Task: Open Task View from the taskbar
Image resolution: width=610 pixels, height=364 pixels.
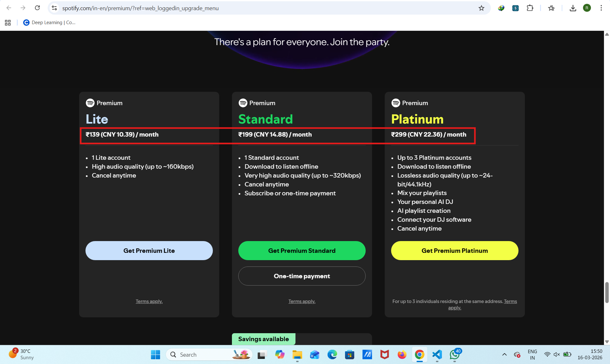Action: 262,354
